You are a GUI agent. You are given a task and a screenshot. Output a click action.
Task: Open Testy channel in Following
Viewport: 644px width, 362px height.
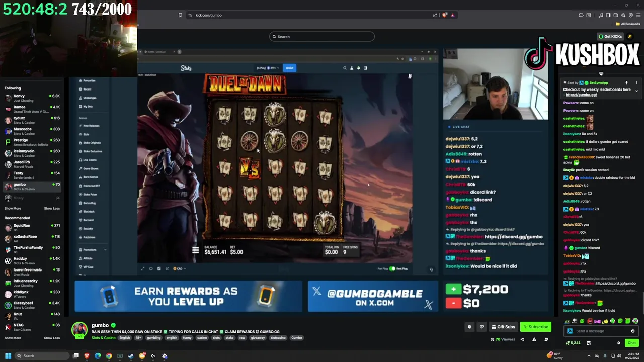pyautogui.click(x=31, y=175)
